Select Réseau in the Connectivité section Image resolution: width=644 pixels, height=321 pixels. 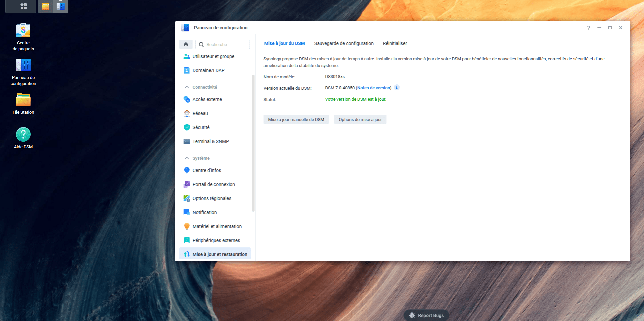200,113
